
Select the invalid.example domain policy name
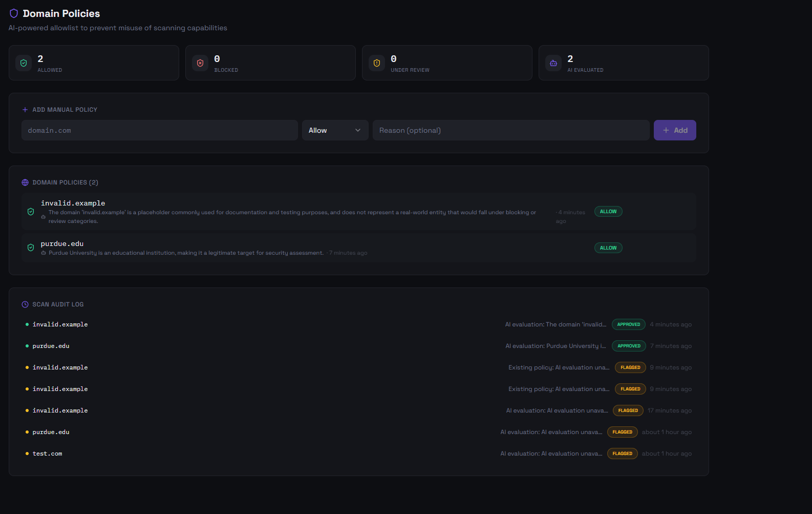click(73, 203)
